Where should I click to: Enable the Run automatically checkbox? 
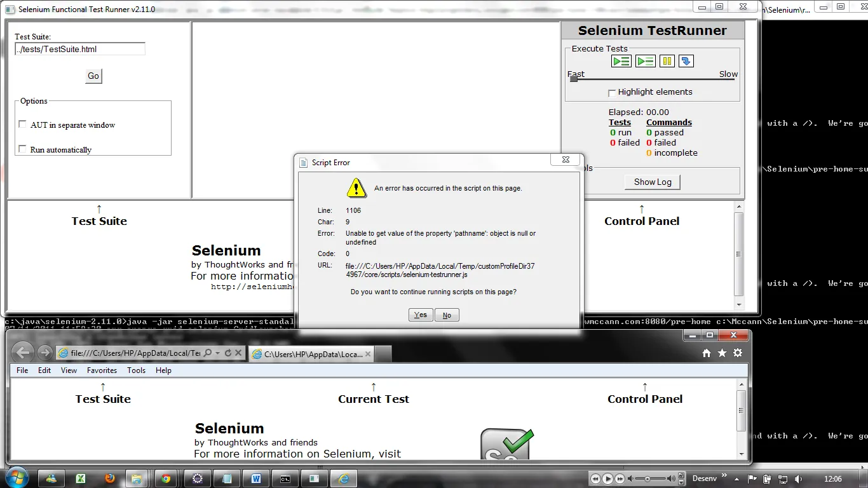(x=23, y=149)
